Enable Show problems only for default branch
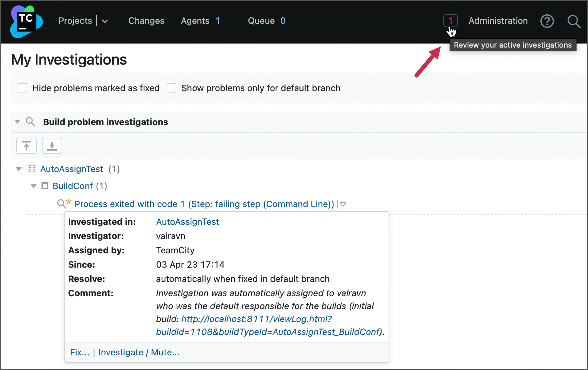This screenshot has width=588, height=370. click(x=171, y=88)
